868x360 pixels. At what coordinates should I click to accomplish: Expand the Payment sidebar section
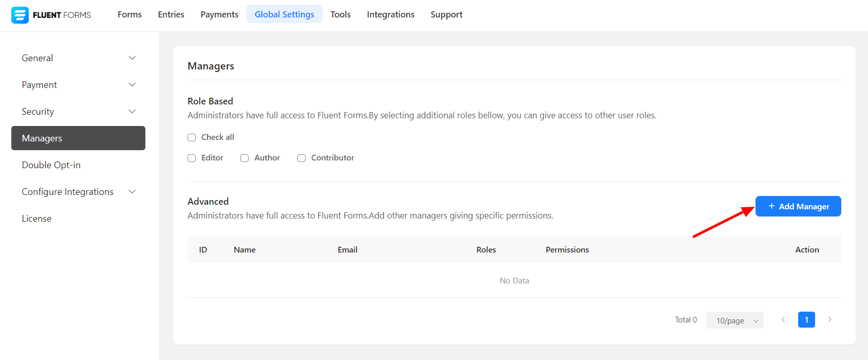[x=78, y=85]
